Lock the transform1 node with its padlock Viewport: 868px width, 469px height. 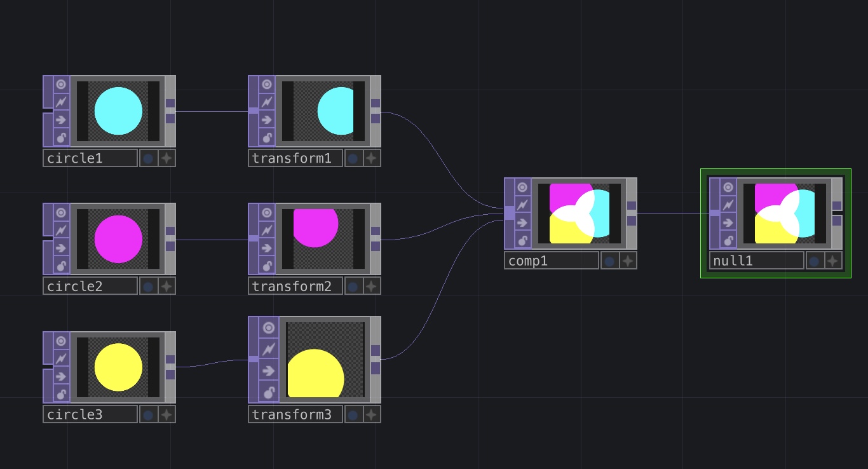click(267, 137)
